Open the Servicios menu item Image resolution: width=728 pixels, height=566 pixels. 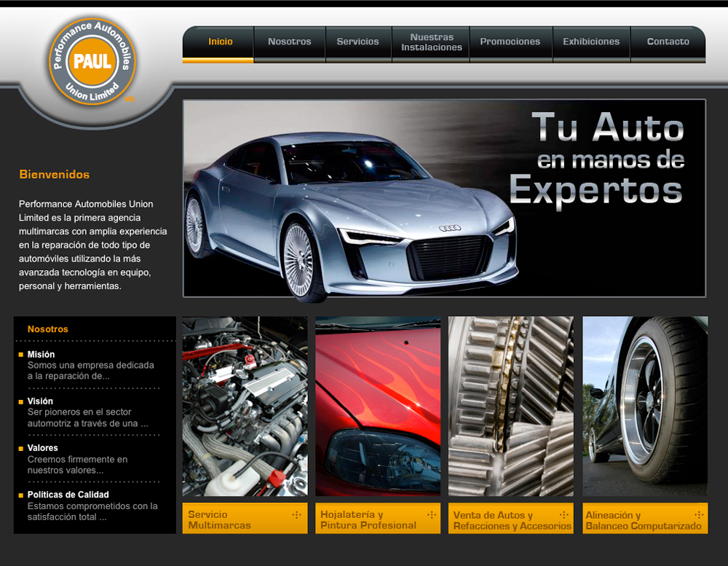[358, 44]
